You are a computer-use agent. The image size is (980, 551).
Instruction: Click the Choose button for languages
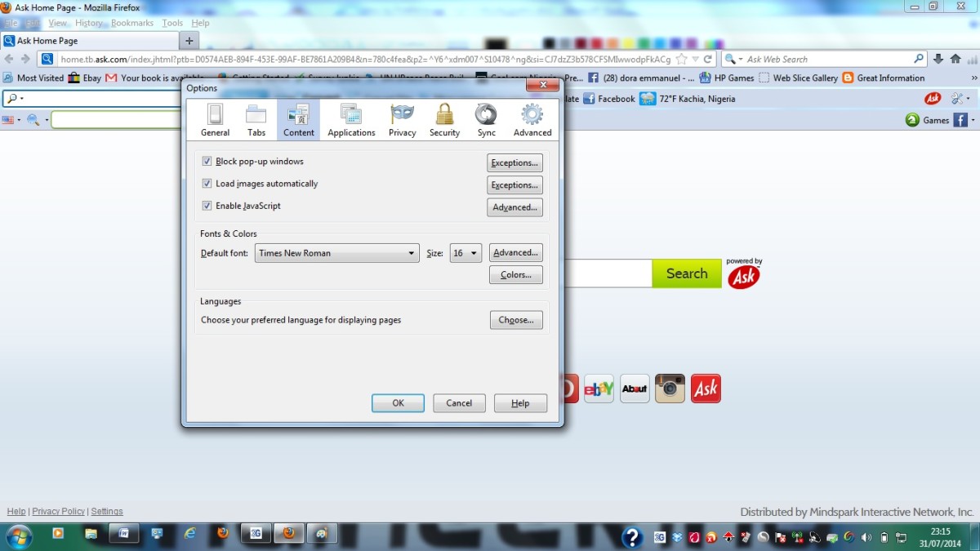(516, 319)
